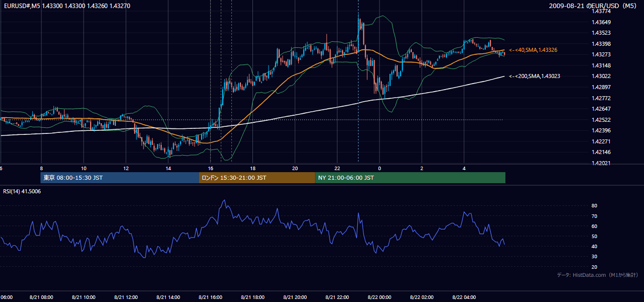Viewport: 644px width, 302px height.
Task: Click RSI scale level 80
Action: click(595, 206)
